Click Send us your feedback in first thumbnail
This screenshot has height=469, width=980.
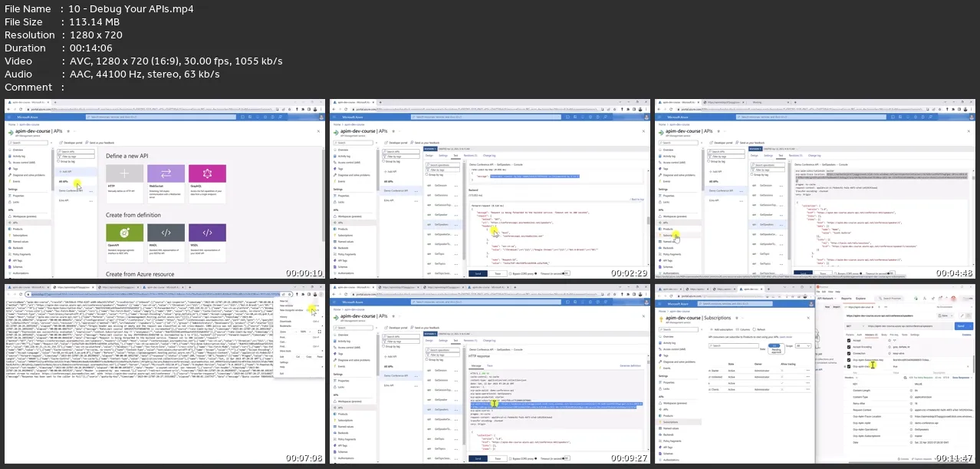100,143
